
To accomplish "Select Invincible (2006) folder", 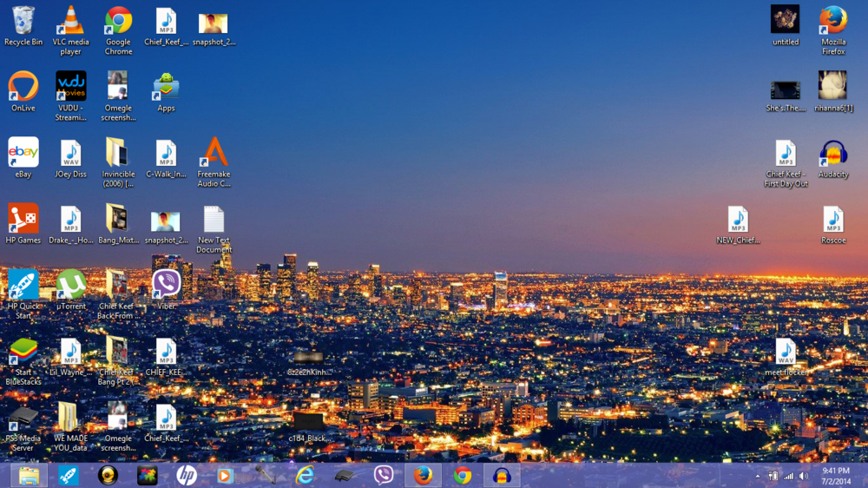I will pos(118,162).
